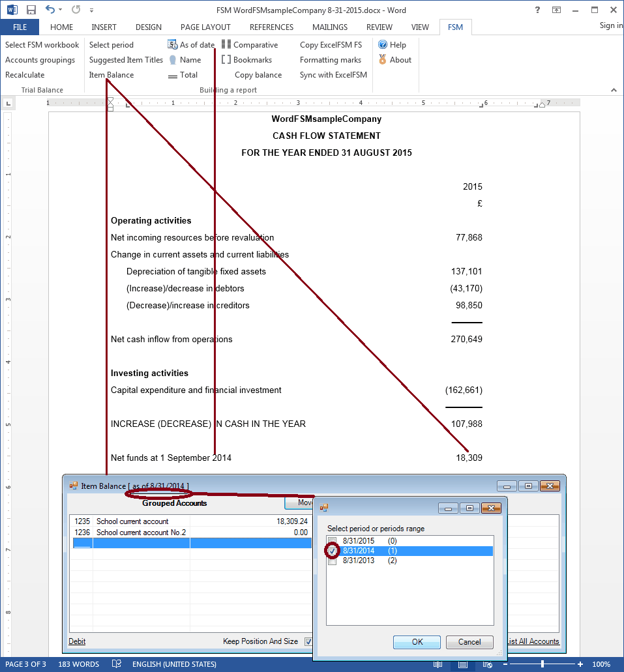Screen dimensions: 624x672
Task: Click the Save icon in the title bar
Action: coord(31,9)
